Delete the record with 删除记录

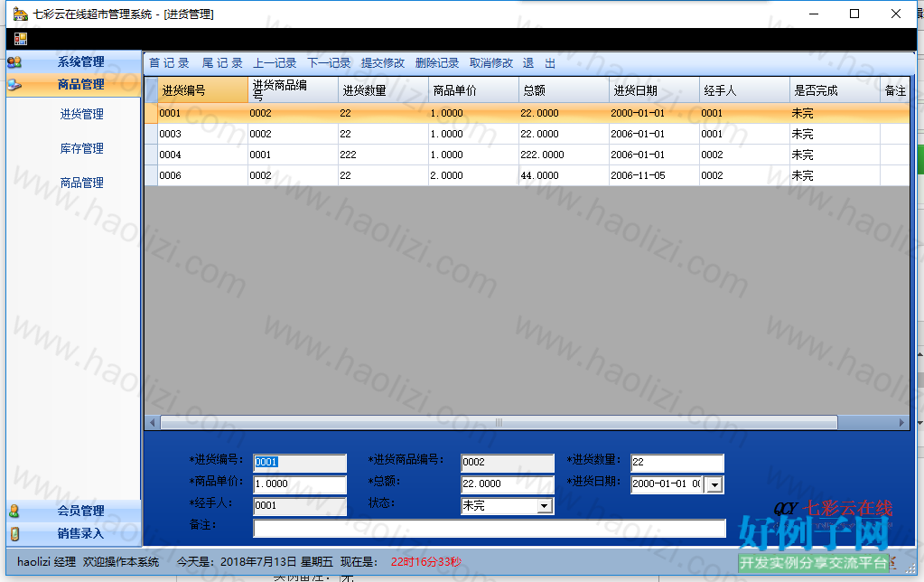click(437, 63)
